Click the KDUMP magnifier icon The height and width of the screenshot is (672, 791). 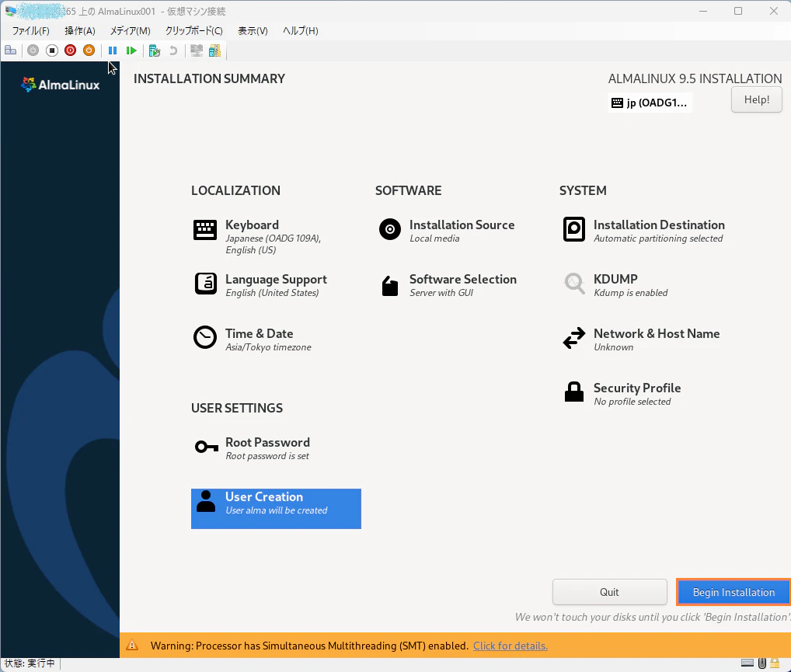click(x=574, y=283)
